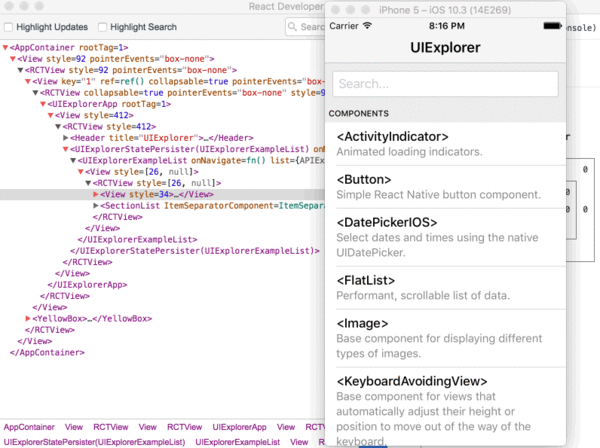600x448 pixels.
Task: Open the <Button> example in simulator
Action: [x=446, y=187]
